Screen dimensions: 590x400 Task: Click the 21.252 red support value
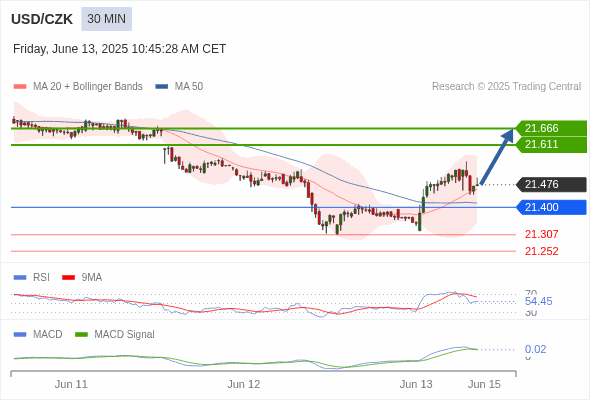(x=541, y=251)
